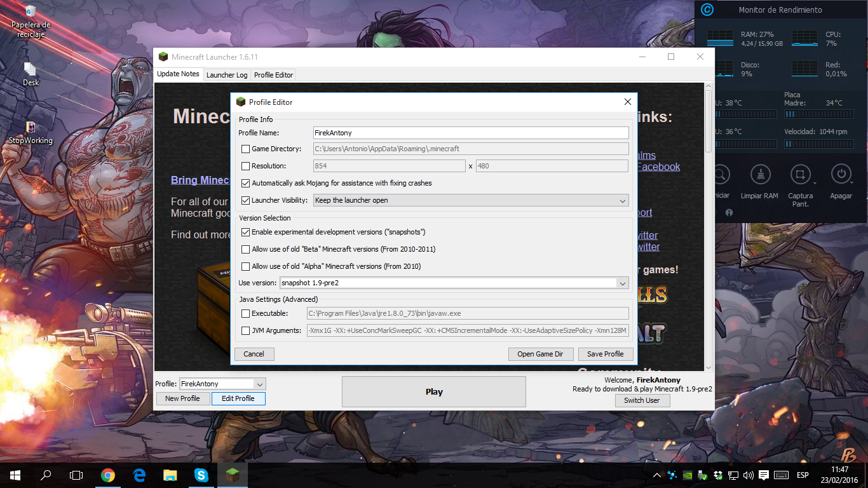Allow use of old Beta Minecraft versions
868x488 pixels.
point(245,250)
